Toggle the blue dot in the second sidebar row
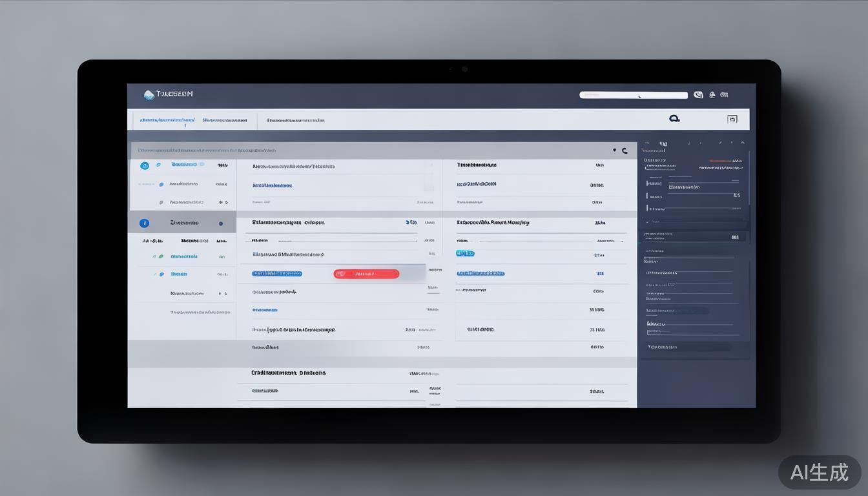 click(x=161, y=184)
